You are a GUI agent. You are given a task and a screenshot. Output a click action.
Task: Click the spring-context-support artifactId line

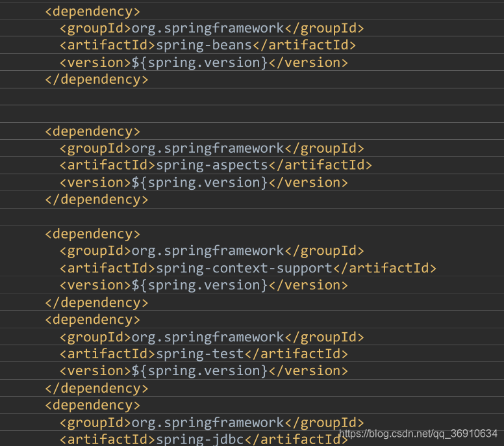pos(248,268)
